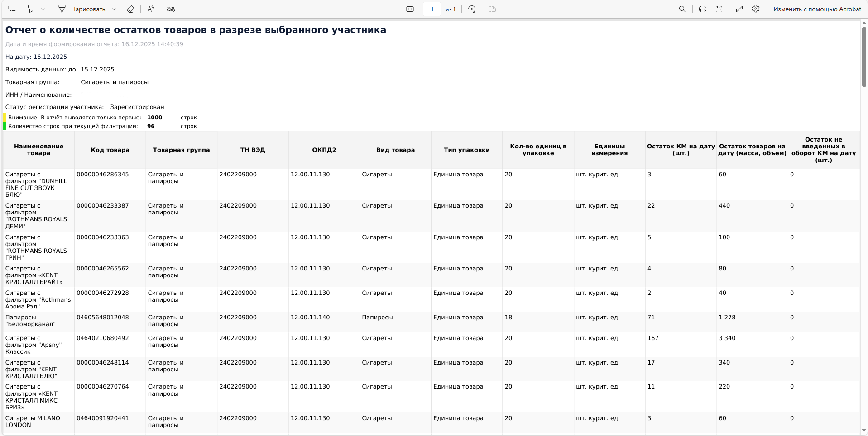Click the data visibility date 15.12.2025

(97, 70)
